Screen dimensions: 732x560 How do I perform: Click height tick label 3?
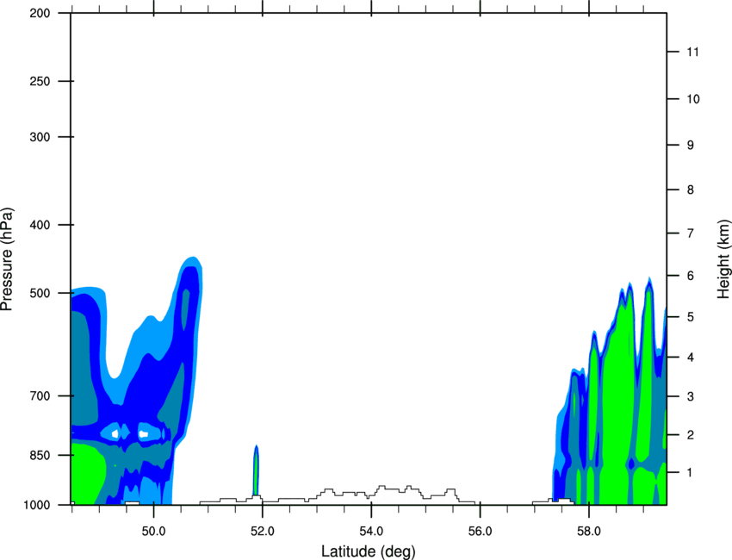click(691, 396)
